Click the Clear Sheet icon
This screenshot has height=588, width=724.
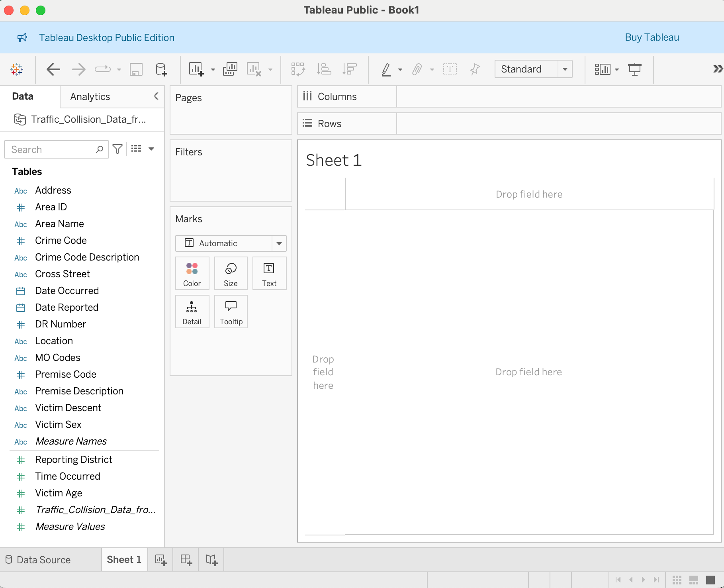click(254, 69)
